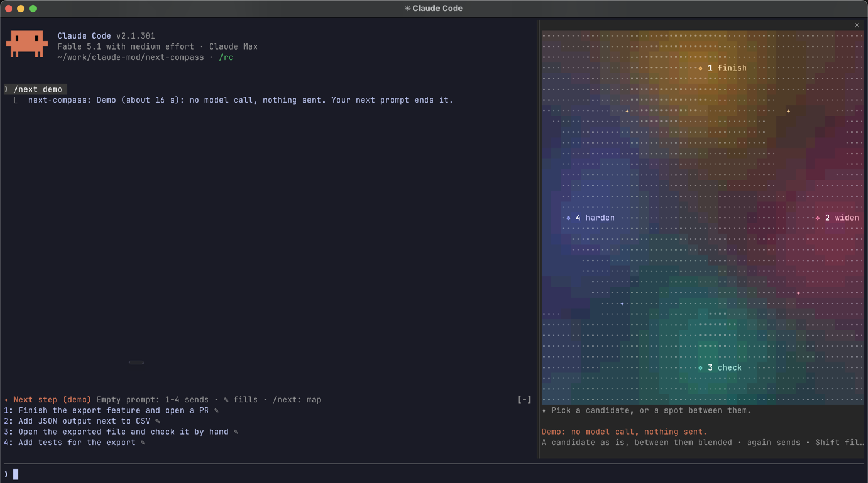
Task: Click the sparkle icon before "Pick a candidate"
Action: click(x=544, y=411)
